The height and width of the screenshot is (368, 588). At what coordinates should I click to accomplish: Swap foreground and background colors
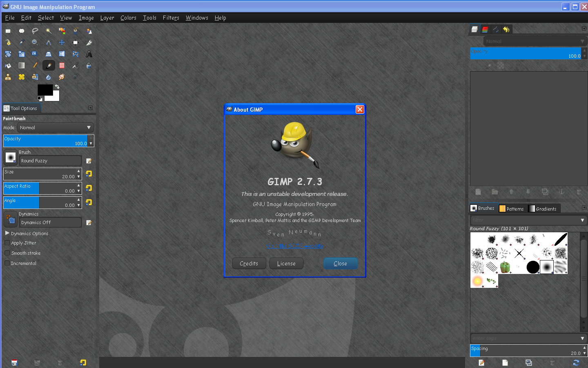click(x=57, y=87)
